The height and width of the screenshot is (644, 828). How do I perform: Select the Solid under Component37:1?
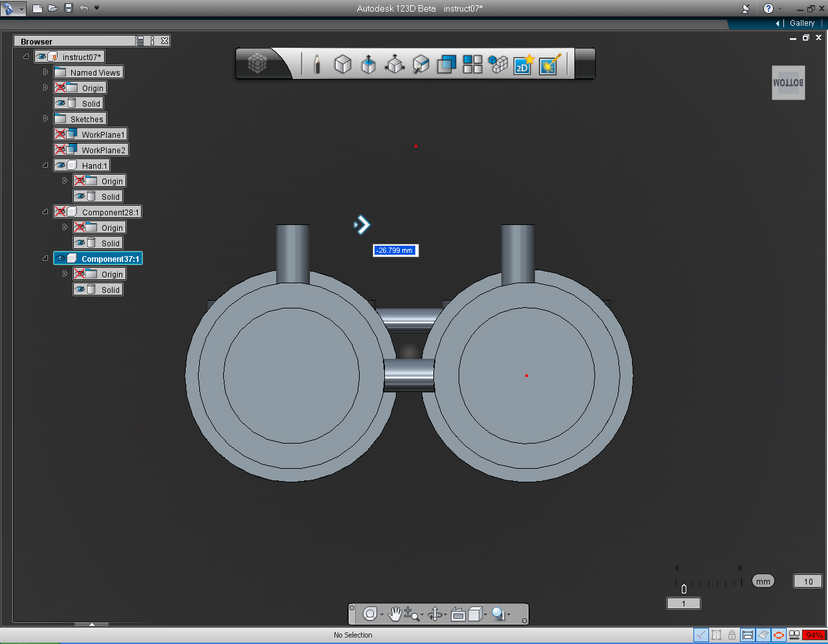point(98,290)
